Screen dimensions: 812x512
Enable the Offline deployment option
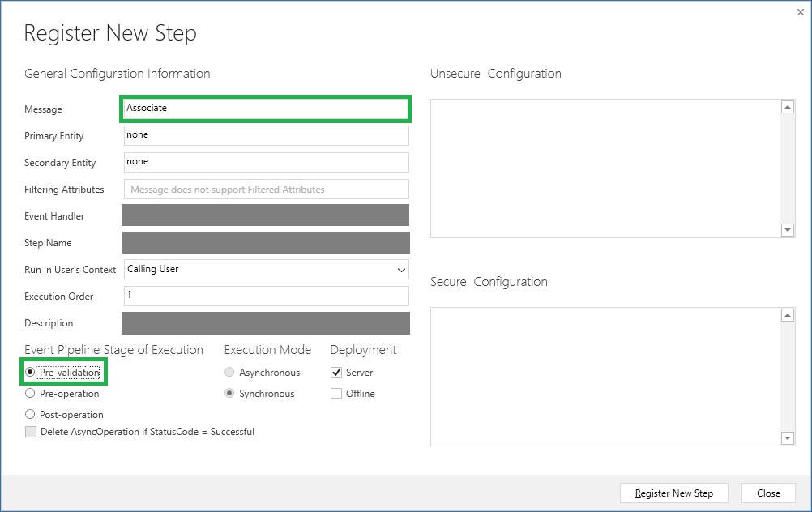(337, 393)
